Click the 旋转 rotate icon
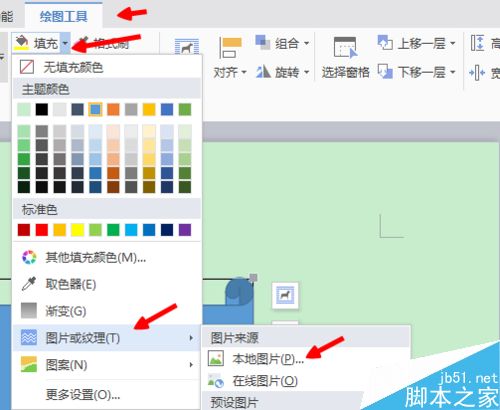500x410 pixels. [263, 71]
